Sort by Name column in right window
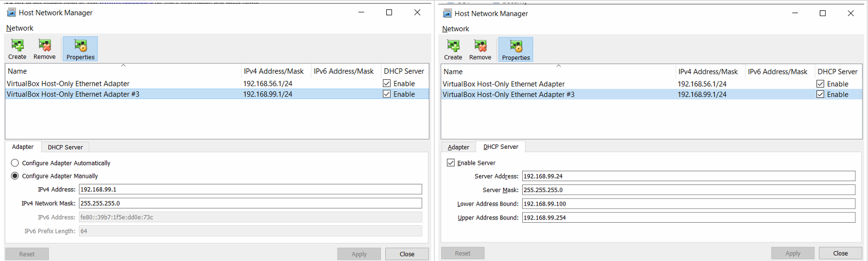 558,72
